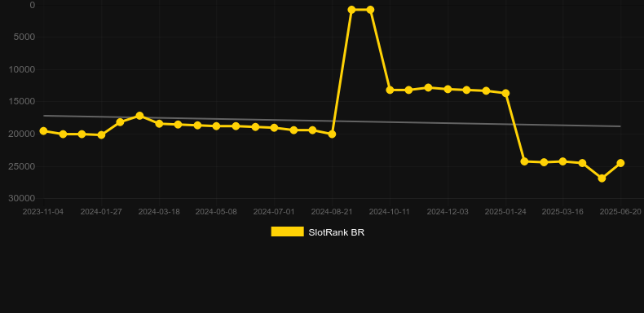Image resolution: width=644 pixels, height=313 pixels.
Task: Select the data point above 2024-08-21
Action: tap(333, 134)
